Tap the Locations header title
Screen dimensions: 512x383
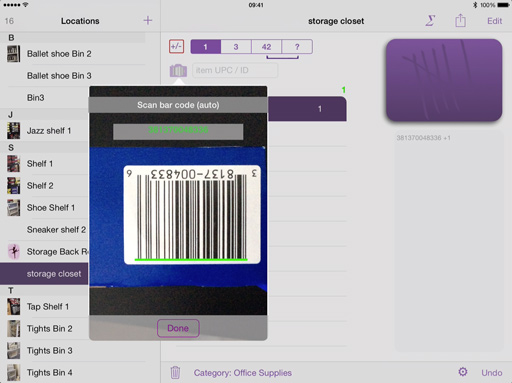[x=80, y=21]
